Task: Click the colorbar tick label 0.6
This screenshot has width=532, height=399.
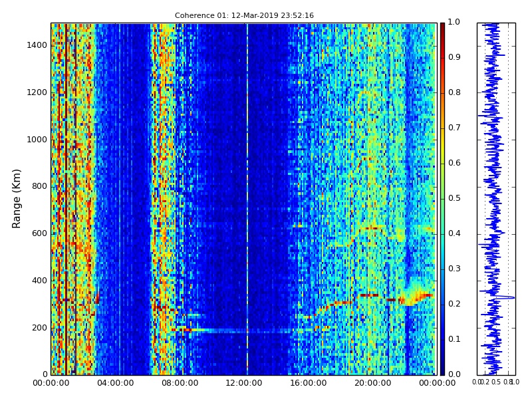Action: click(x=454, y=163)
